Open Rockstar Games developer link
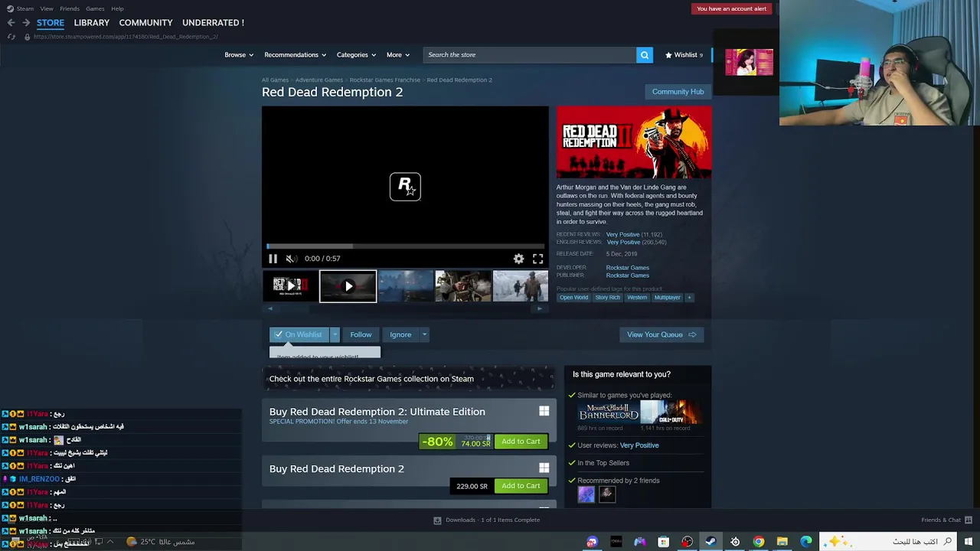Screen dimensions: 980x551 pyautogui.click(x=627, y=268)
